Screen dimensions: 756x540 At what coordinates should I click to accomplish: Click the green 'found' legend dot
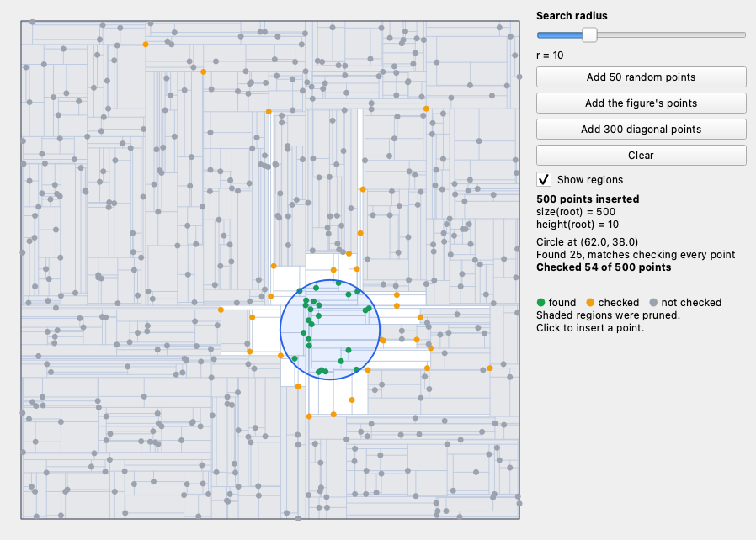pos(541,303)
